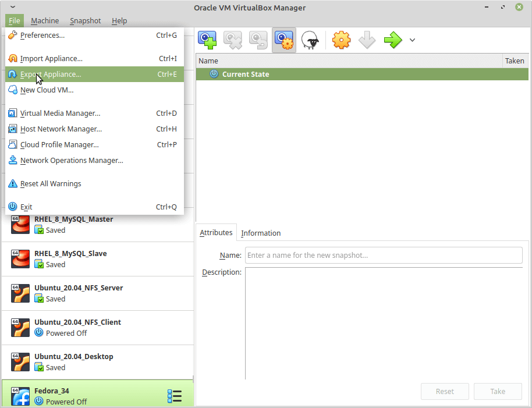532x408 pixels.
Task: Click the Ubuntu_20.04_Desktop OS icon
Action: [x=20, y=362]
